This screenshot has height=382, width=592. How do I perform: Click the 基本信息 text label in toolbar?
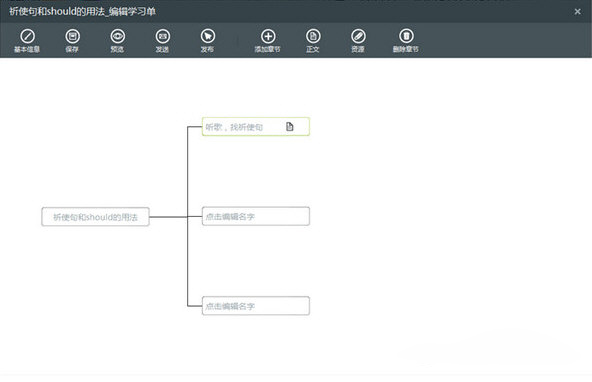tap(27, 49)
